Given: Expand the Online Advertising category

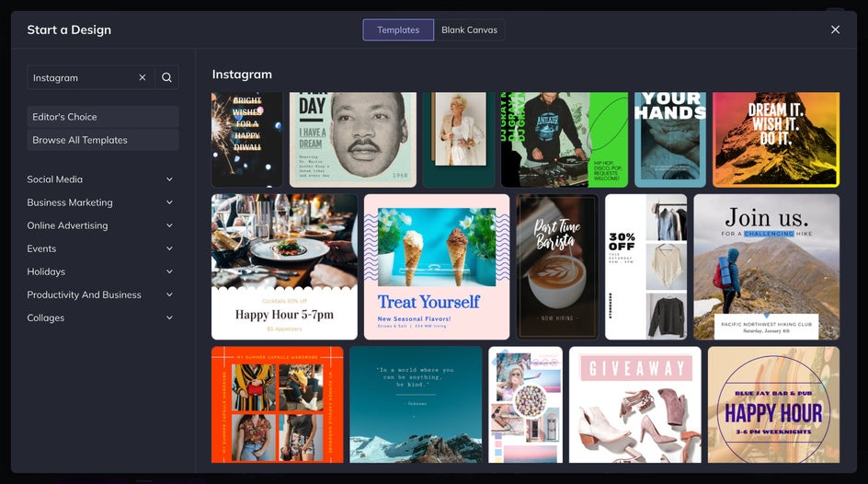Looking at the screenshot, I should coord(100,225).
